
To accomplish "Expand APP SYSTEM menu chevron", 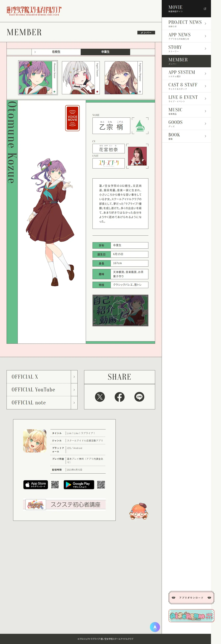I will click(205, 74).
